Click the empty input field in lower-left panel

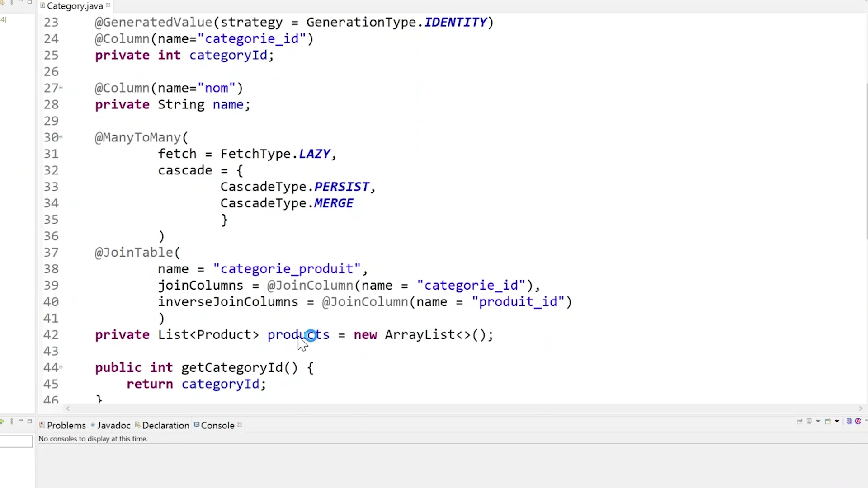[x=16, y=441]
